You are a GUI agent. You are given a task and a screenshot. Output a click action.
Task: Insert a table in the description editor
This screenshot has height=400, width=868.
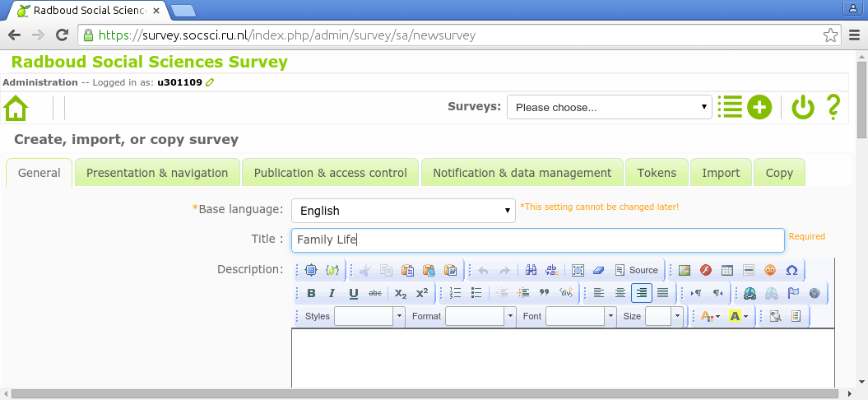point(727,270)
